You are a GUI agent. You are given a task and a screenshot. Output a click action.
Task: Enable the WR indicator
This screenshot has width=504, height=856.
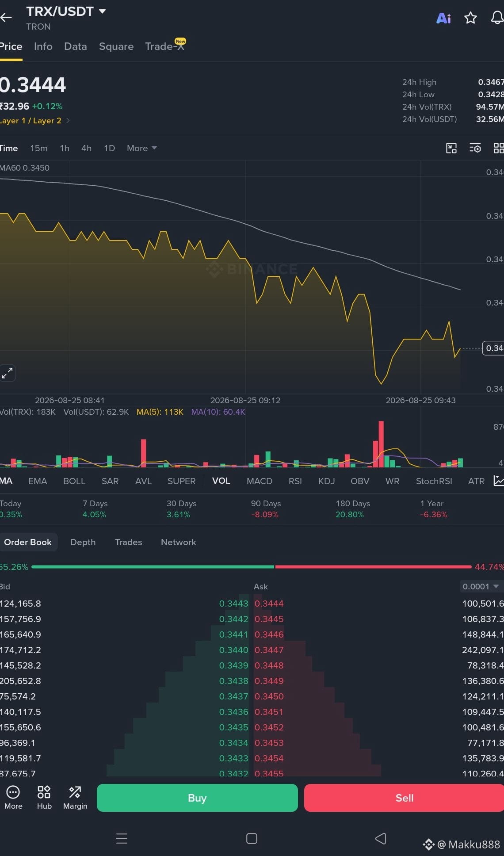[x=393, y=481]
